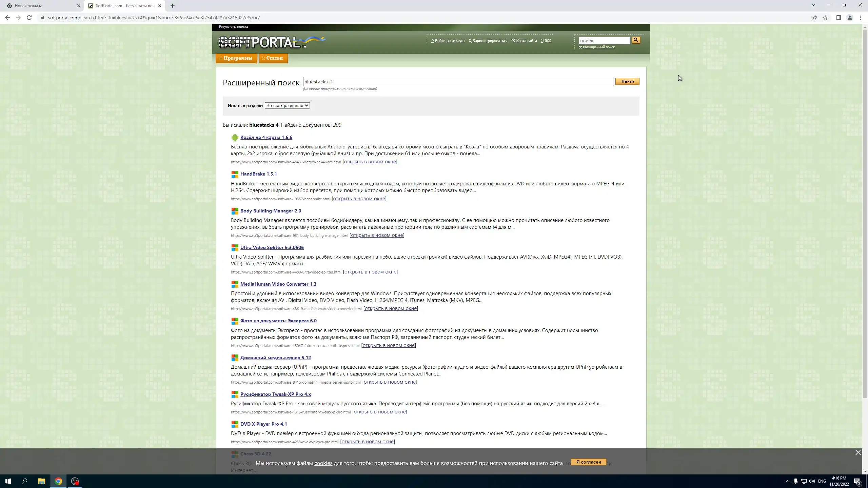Click the browser reload page icon
Image resolution: width=868 pixels, height=488 pixels.
(29, 18)
